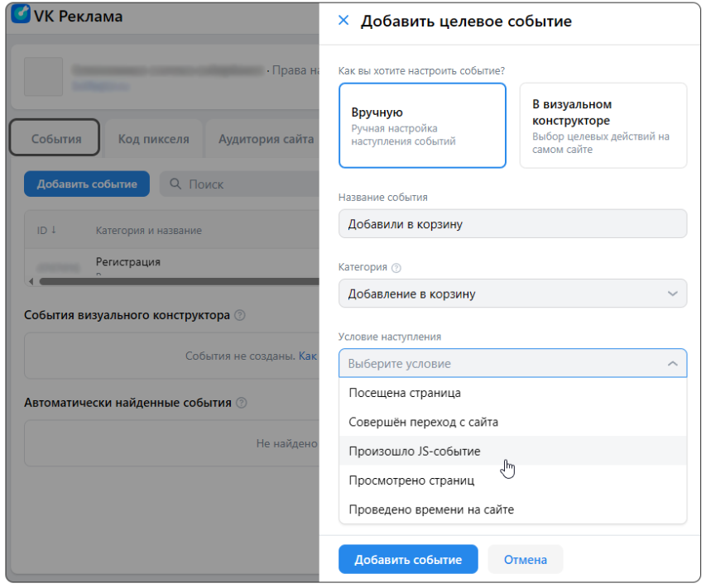Switch to the Код пикселя tab
This screenshot has width=706, height=588.
(x=152, y=140)
